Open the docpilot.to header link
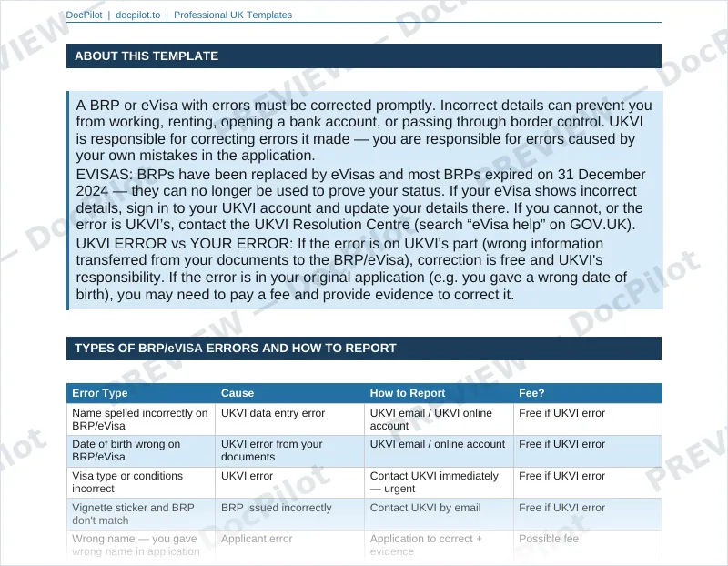Screen dimensions: 728x566 click(138, 15)
